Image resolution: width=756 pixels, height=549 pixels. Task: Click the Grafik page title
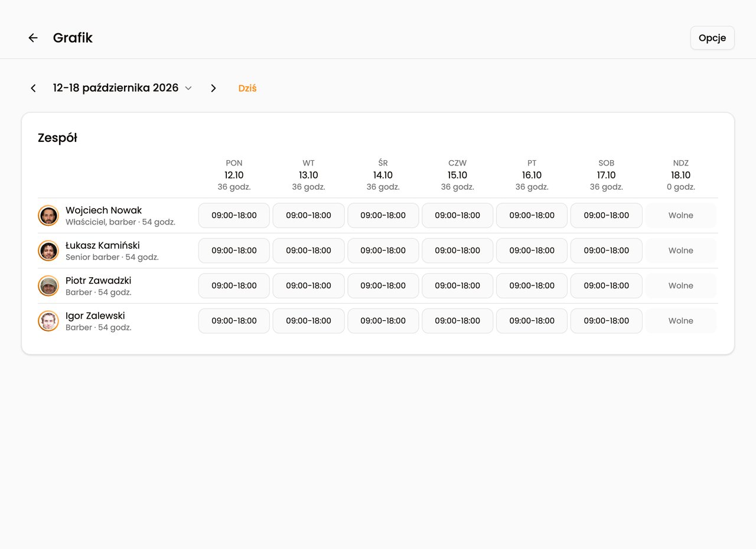73,38
